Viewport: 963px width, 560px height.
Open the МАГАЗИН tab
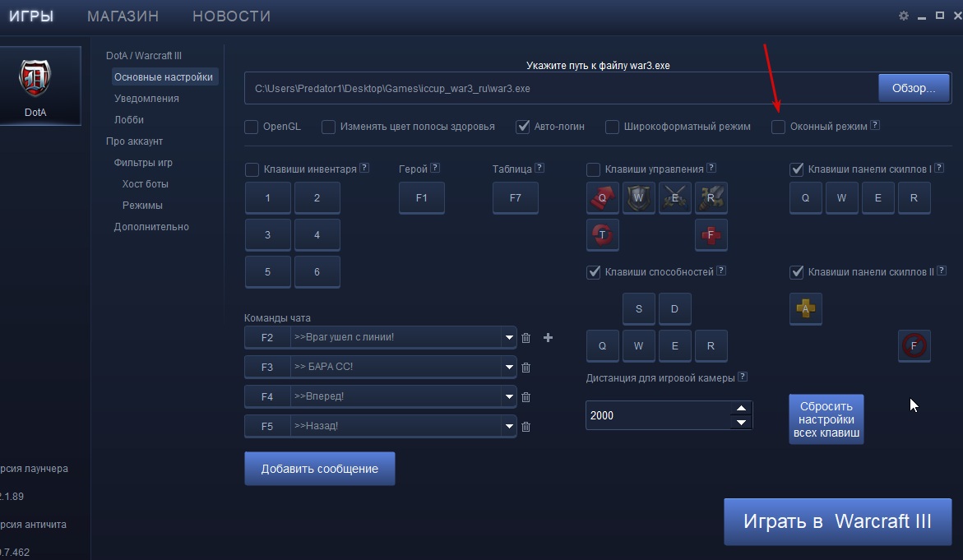tap(123, 16)
